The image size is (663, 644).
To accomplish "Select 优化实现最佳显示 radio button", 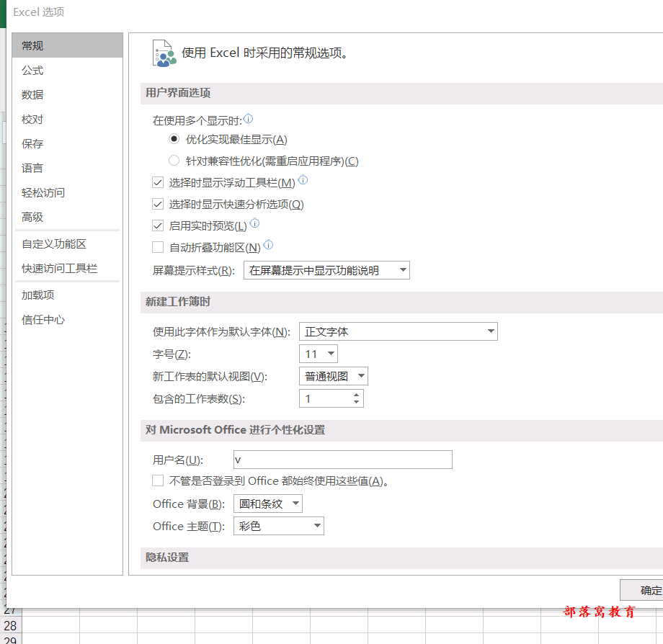I will click(x=174, y=139).
